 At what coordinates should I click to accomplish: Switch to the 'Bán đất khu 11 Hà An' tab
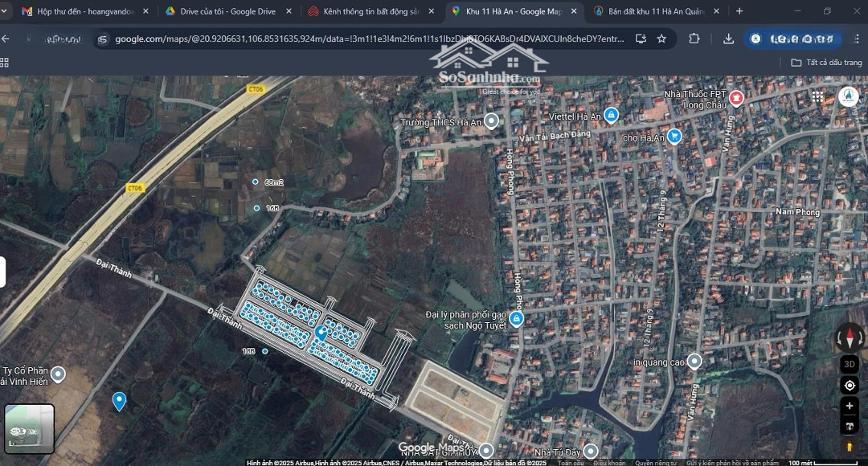pos(652,11)
